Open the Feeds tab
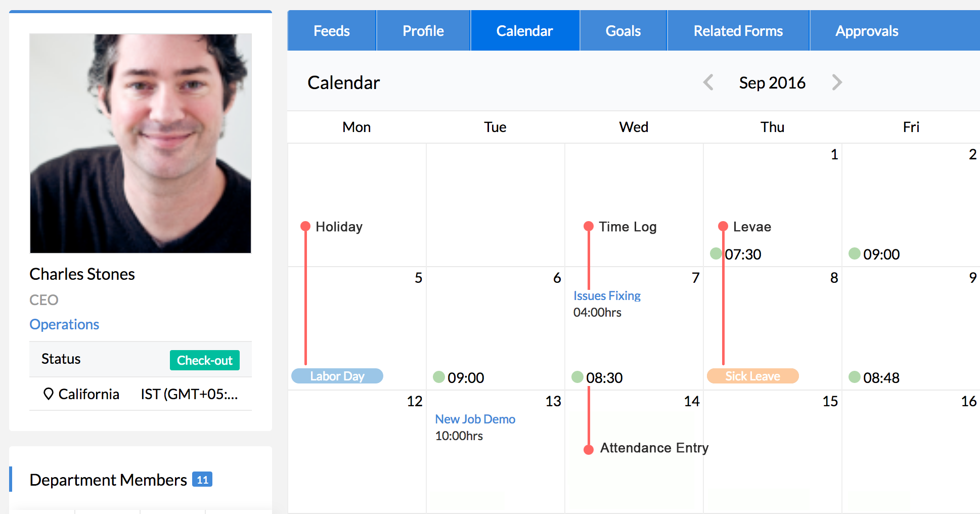Image resolution: width=980 pixels, height=514 pixels. coord(332,31)
